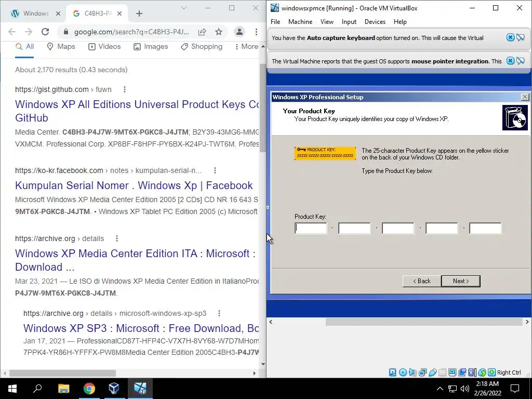Switch to the Images search tab
The image size is (532, 399).
[x=151, y=46]
